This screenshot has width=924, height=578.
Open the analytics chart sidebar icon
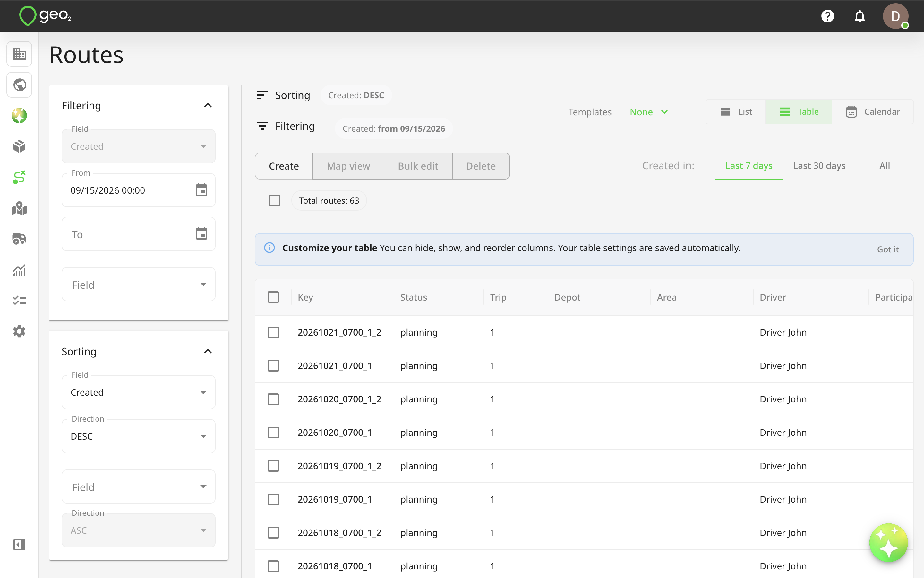(20, 270)
